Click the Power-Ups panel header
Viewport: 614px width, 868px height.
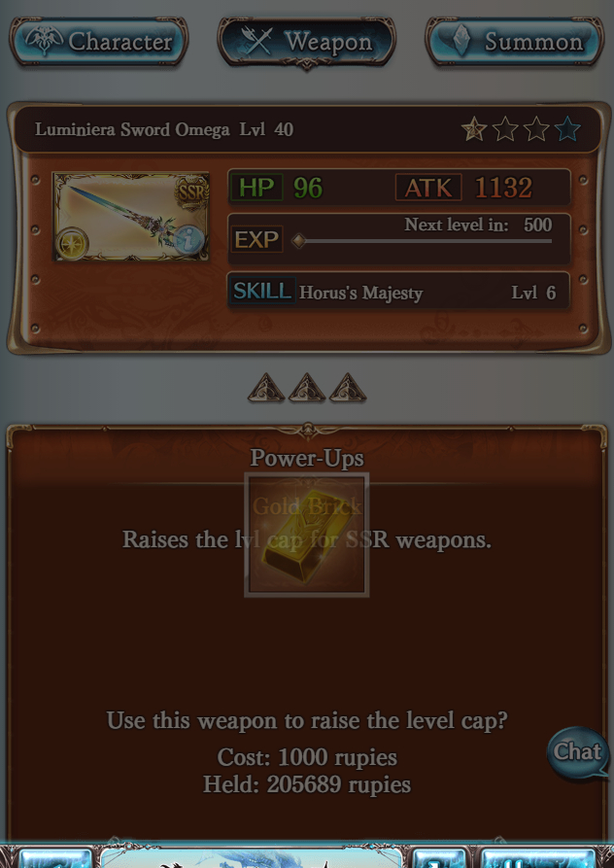pos(306,458)
